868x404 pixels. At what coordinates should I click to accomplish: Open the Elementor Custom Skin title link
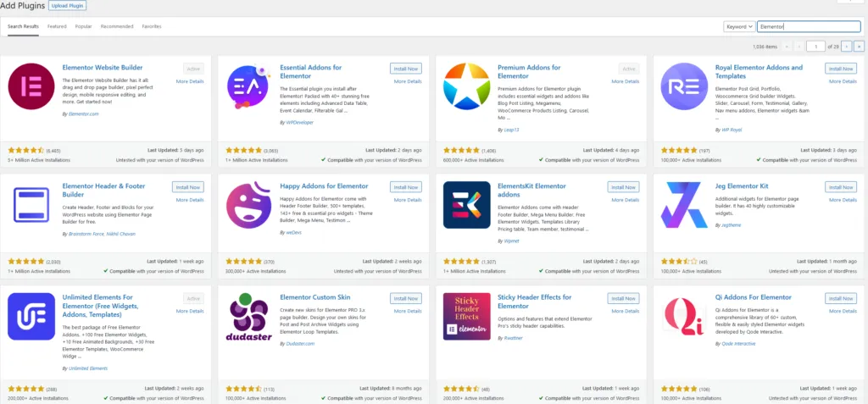click(315, 297)
